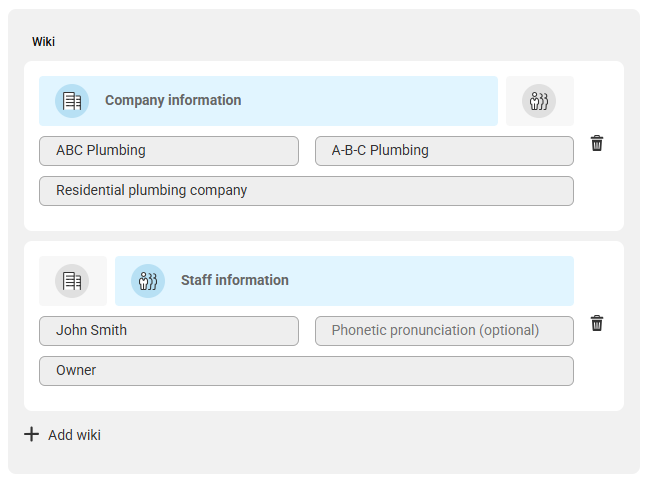Click the plus icon next to Add wiki
Image resolution: width=648 pixels, height=483 pixels.
tap(31, 434)
